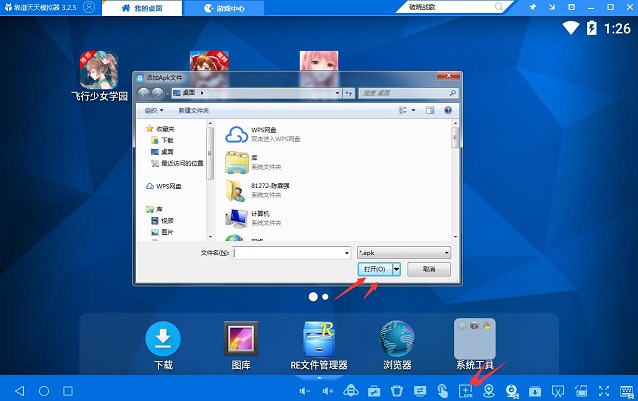Click the emulator title bar search box
This screenshot has width=638, height=401.
(454, 7)
